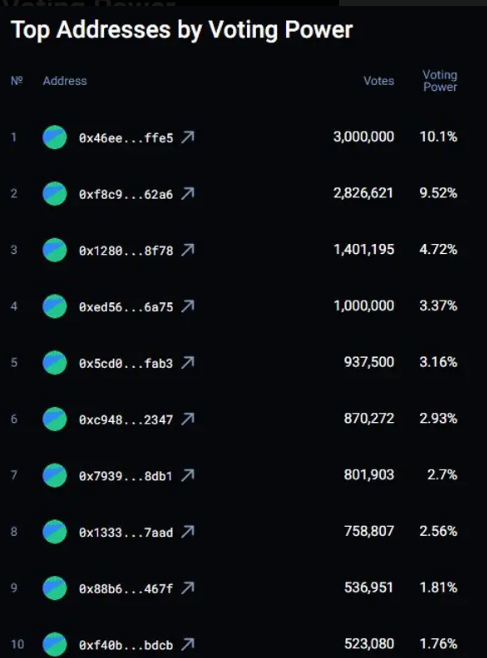The height and width of the screenshot is (658, 487).
Task: Open external link arrow for 0x88b6...467f
Action: [188, 588]
